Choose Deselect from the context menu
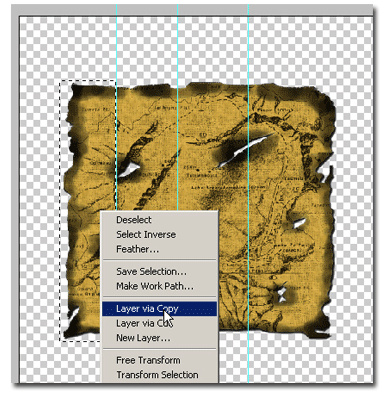The image size is (390, 398). [x=159, y=220]
